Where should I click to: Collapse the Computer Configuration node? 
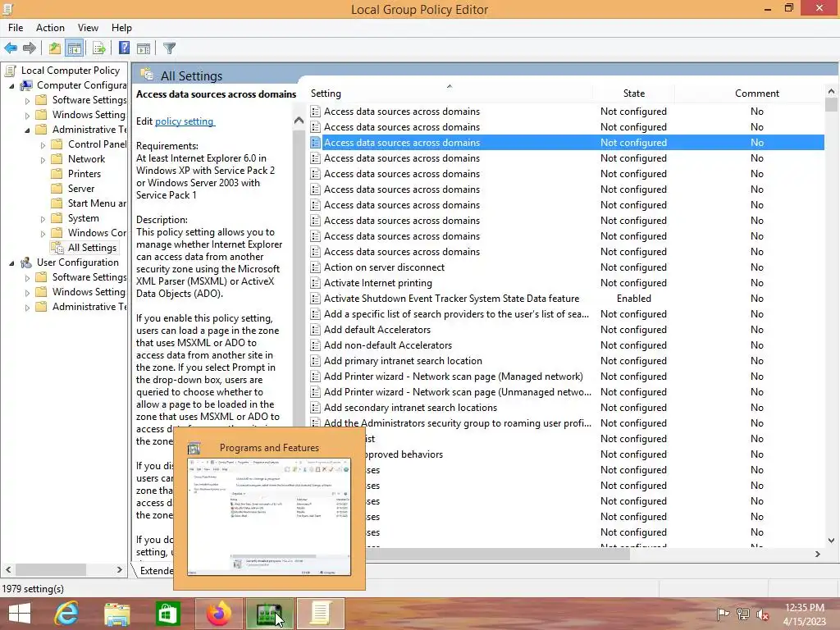pyautogui.click(x=11, y=85)
